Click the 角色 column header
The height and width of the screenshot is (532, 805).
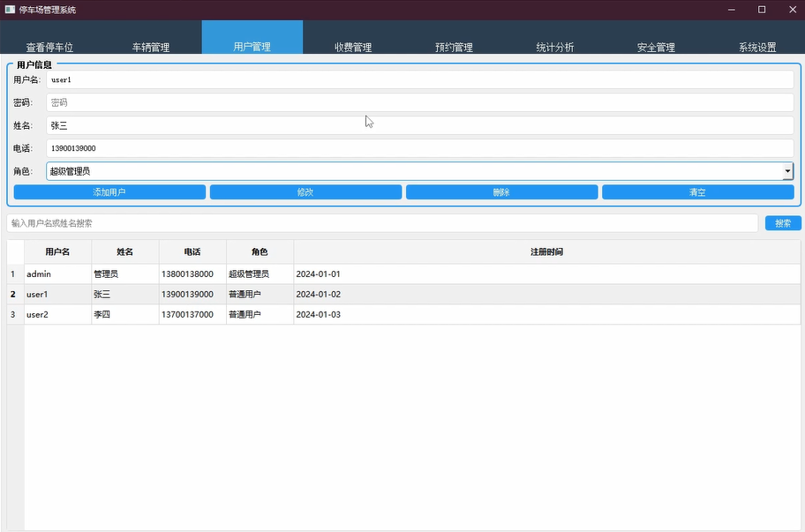[x=260, y=252]
